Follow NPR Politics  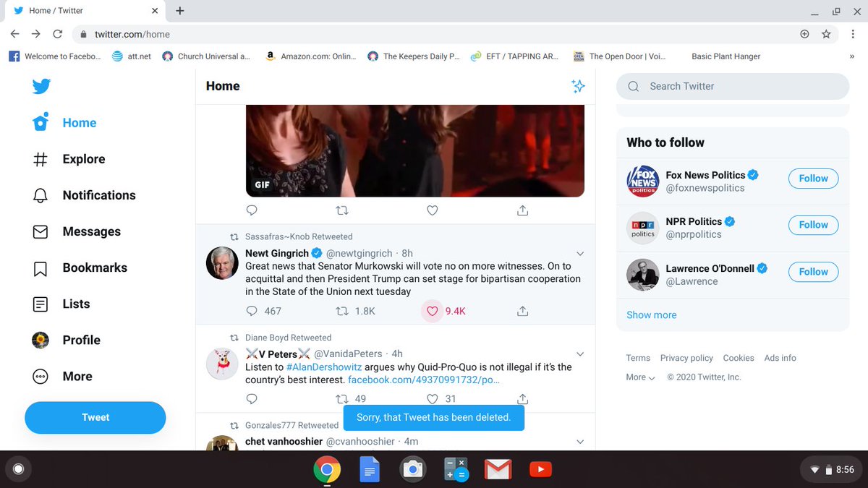coord(813,225)
